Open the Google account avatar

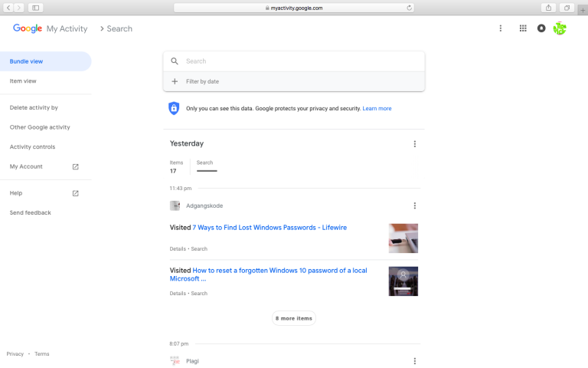pyautogui.click(x=560, y=28)
